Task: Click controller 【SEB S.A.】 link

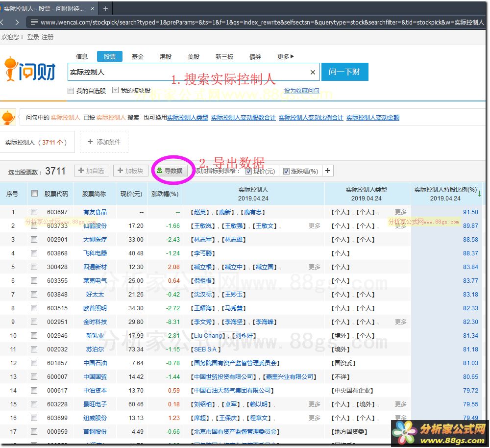Action: click(x=206, y=349)
